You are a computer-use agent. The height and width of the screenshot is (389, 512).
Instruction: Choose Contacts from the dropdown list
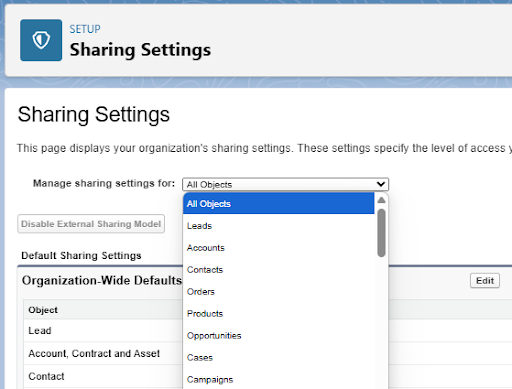pos(278,270)
